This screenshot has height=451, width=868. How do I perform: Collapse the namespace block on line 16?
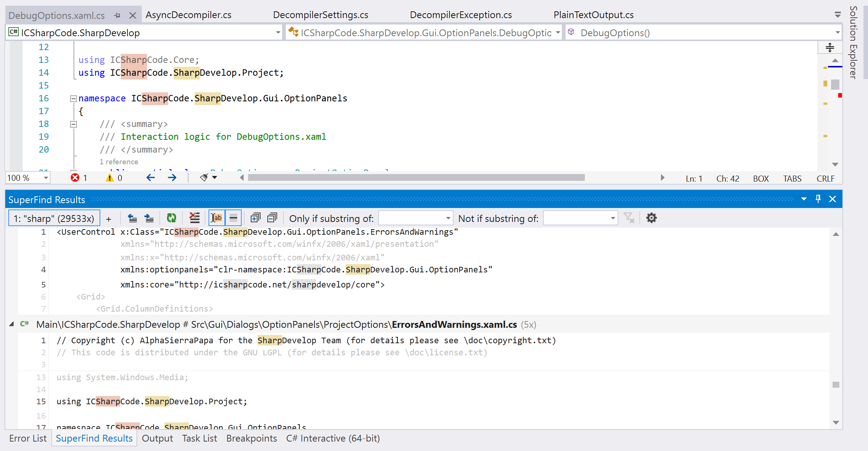(74, 99)
